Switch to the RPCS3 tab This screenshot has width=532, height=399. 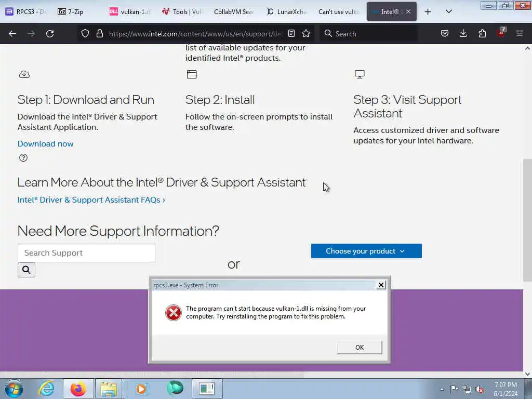[x=25, y=12]
